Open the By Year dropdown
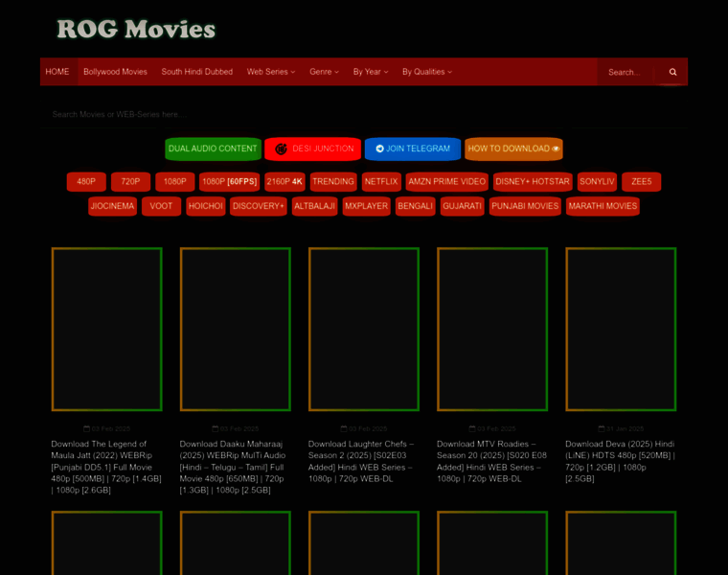Screen dimensions: 728x575 371,72
